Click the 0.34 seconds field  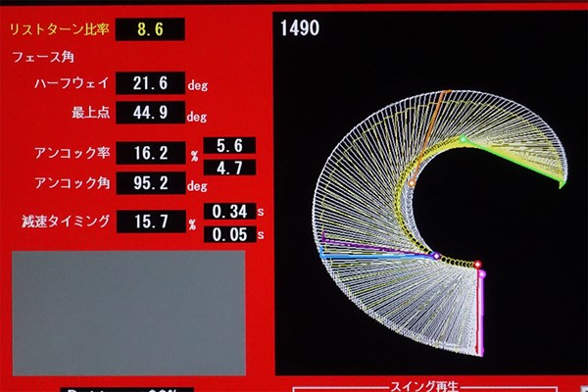[x=230, y=212]
